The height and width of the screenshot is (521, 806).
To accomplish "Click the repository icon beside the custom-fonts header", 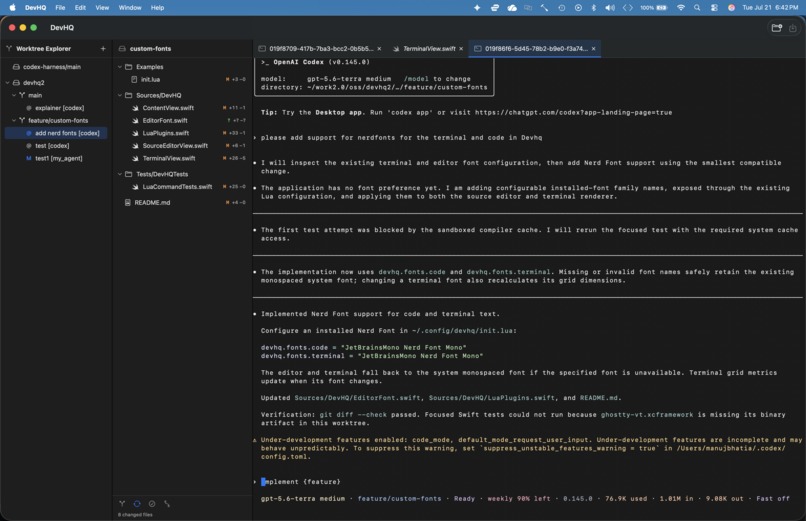I will [x=122, y=48].
